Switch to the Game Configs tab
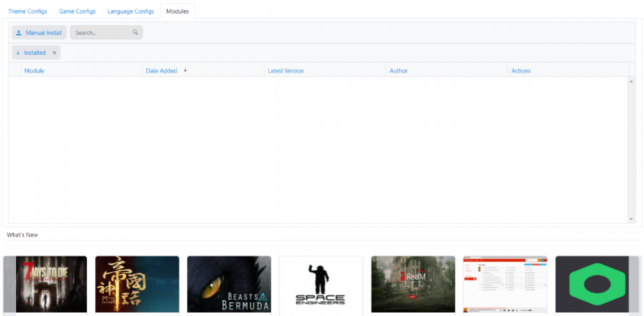This screenshot has width=644, height=316. (x=77, y=12)
